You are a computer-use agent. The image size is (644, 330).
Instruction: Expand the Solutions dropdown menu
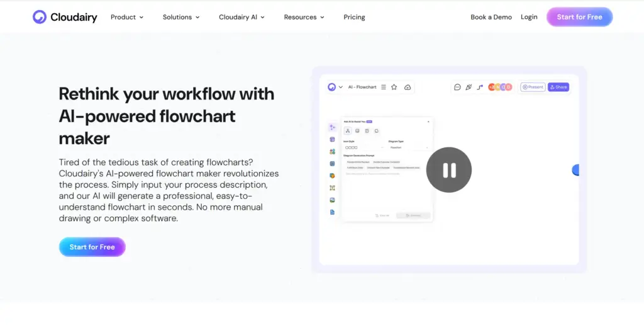[181, 17]
